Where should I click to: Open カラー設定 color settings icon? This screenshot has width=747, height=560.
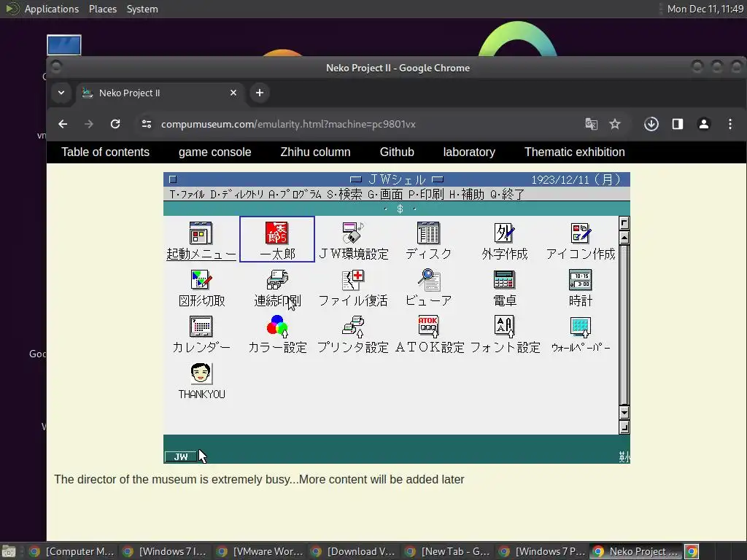tap(277, 334)
